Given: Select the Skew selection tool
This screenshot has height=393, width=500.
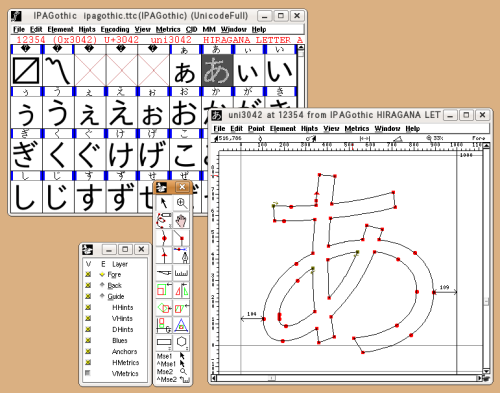Looking at the screenshot, I should 182,308.
